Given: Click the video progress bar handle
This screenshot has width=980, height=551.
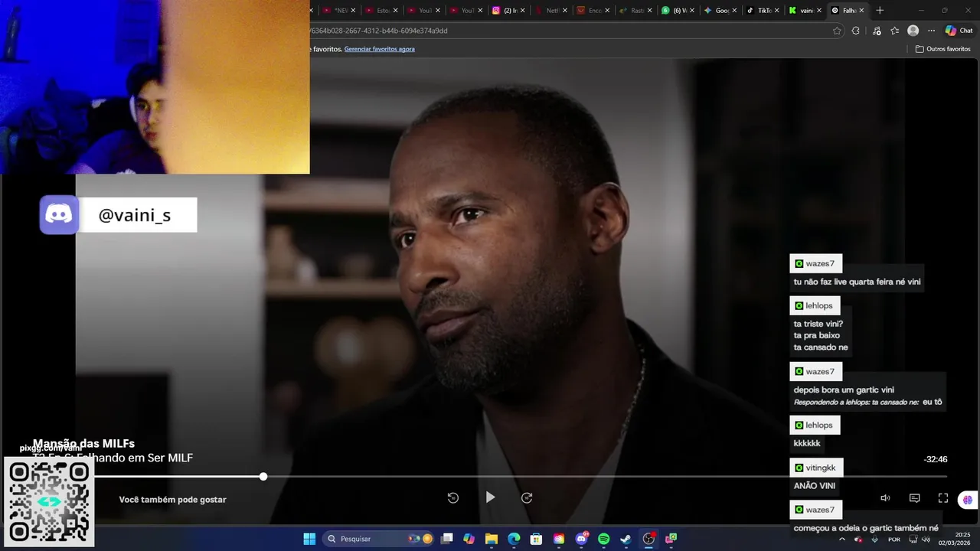Looking at the screenshot, I should pyautogui.click(x=263, y=476).
